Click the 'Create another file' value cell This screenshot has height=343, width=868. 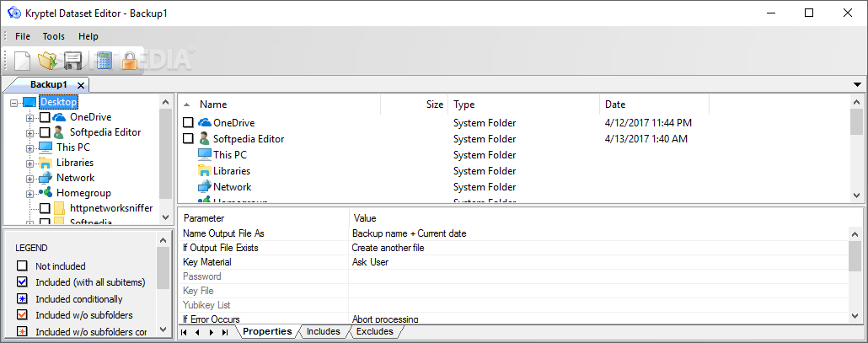coord(597,248)
